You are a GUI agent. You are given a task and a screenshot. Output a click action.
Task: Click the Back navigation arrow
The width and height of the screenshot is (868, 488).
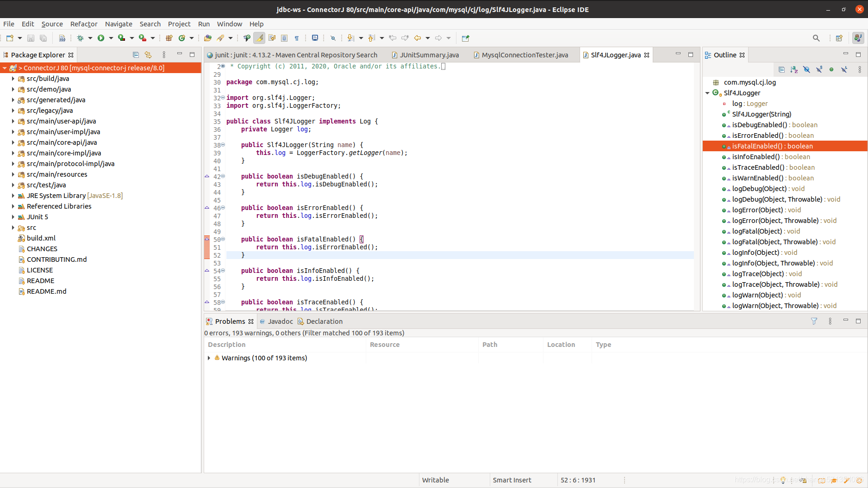pos(418,38)
